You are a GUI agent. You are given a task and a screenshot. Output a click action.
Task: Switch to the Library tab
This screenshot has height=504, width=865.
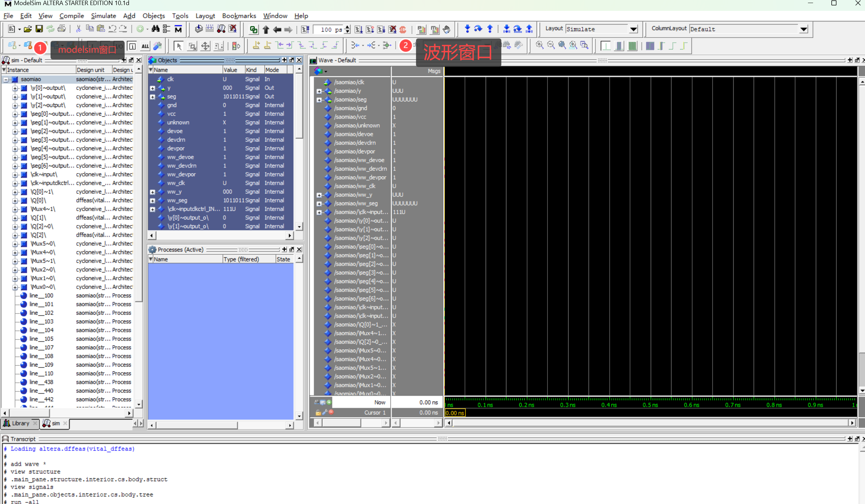(20, 423)
